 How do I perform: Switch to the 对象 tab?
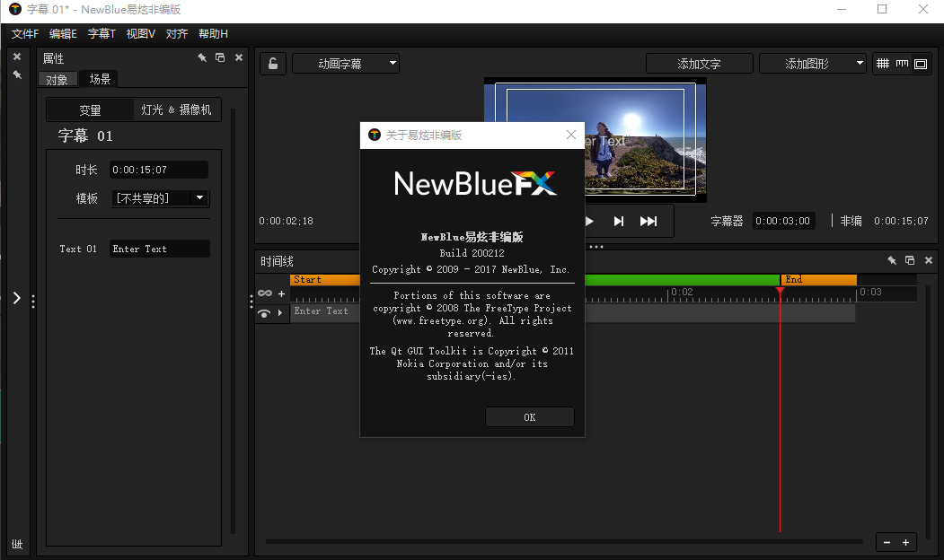(x=57, y=79)
